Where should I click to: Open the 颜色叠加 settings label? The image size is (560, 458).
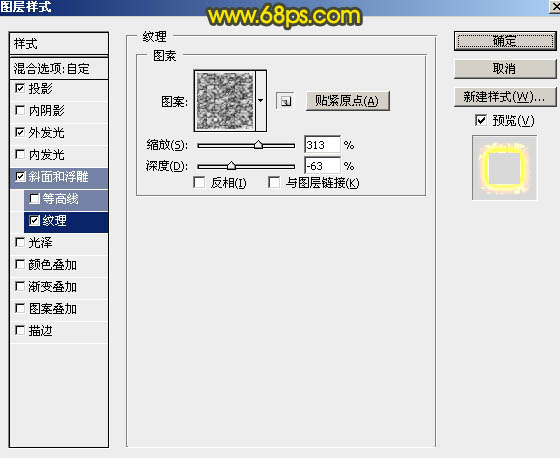[x=52, y=265]
